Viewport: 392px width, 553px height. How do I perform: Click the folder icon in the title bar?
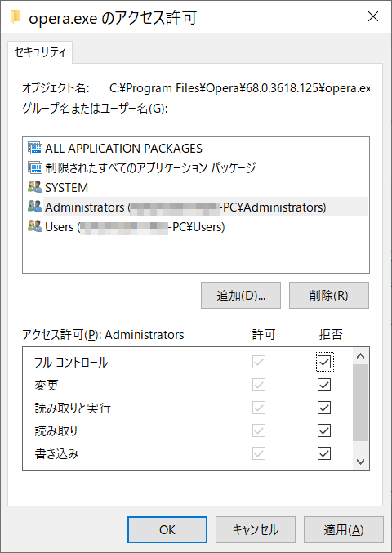16,17
